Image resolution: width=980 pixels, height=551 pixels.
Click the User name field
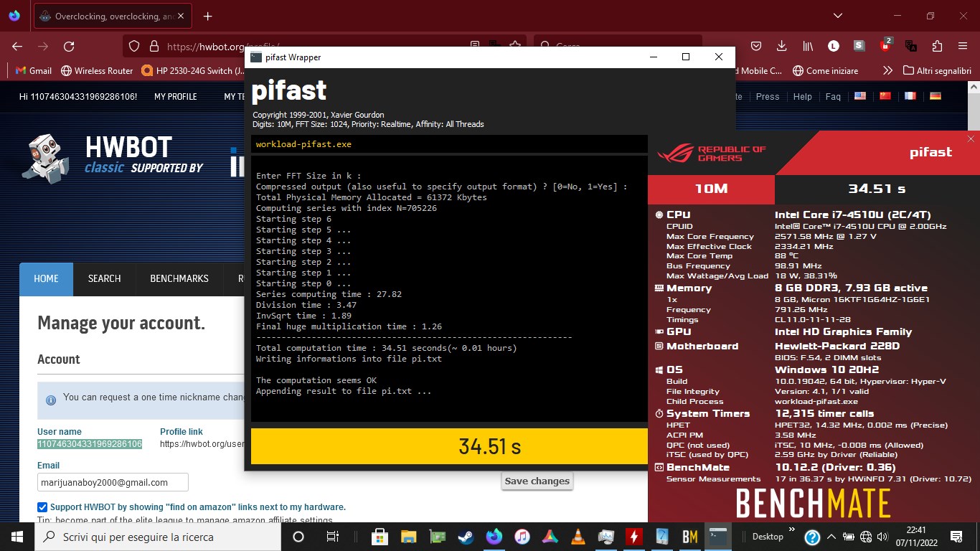[x=90, y=444]
